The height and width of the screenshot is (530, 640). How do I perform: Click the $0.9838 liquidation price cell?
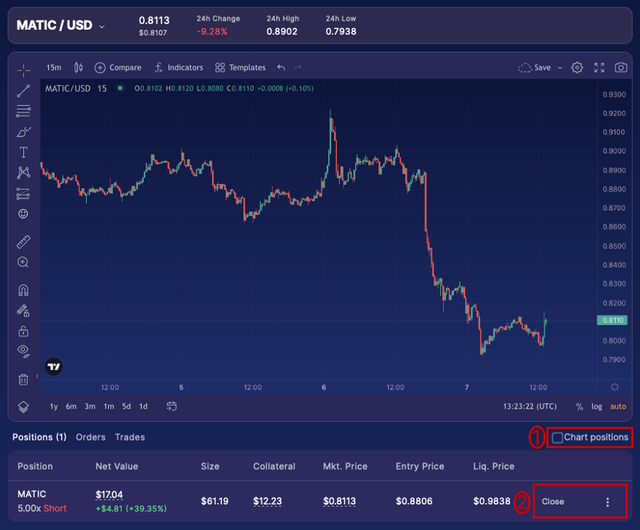click(492, 501)
